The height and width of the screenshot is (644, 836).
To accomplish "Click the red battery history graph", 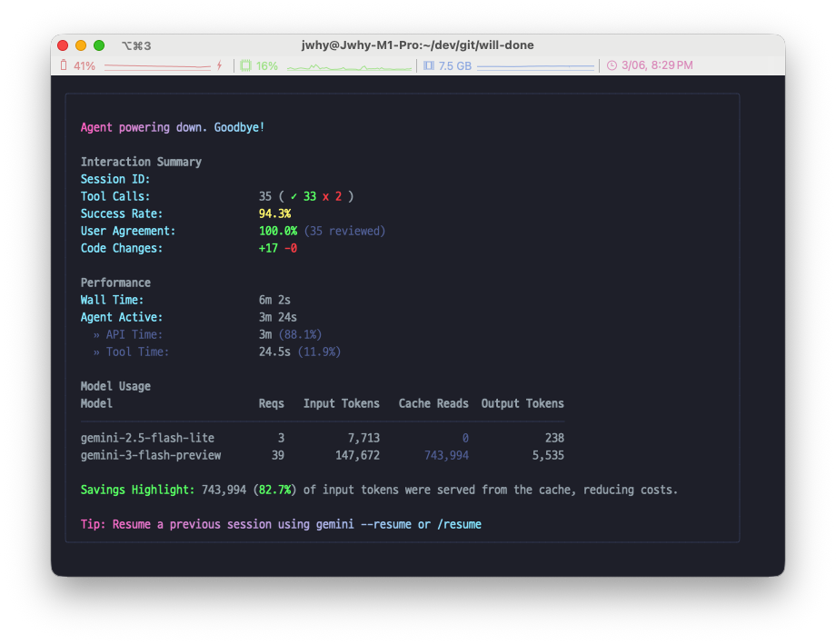I will (157, 66).
